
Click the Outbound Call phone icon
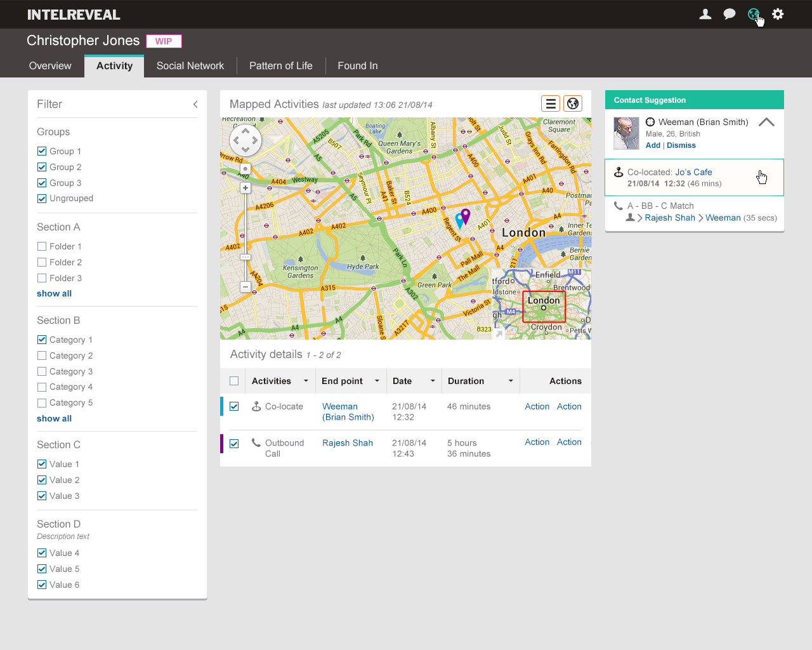click(256, 442)
